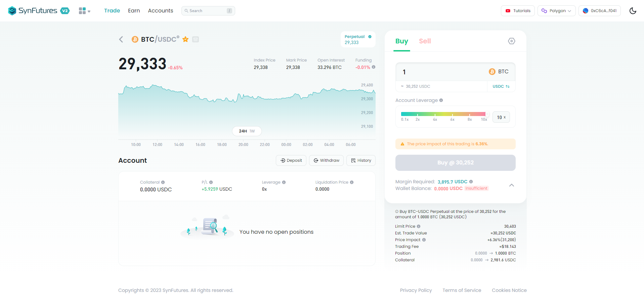Click the Deposit button
This screenshot has width=644, height=302.
(x=291, y=160)
